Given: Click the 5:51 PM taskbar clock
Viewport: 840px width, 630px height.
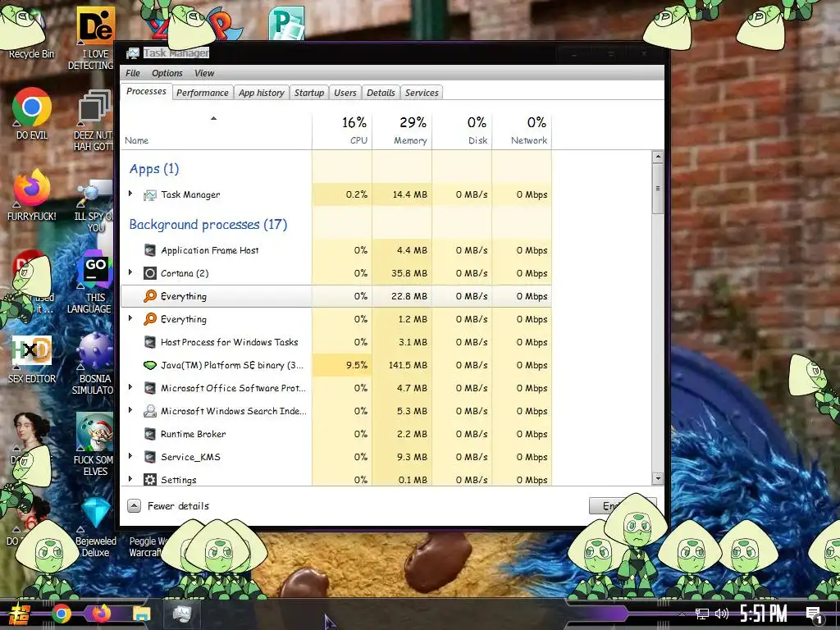Looking at the screenshot, I should tap(764, 614).
